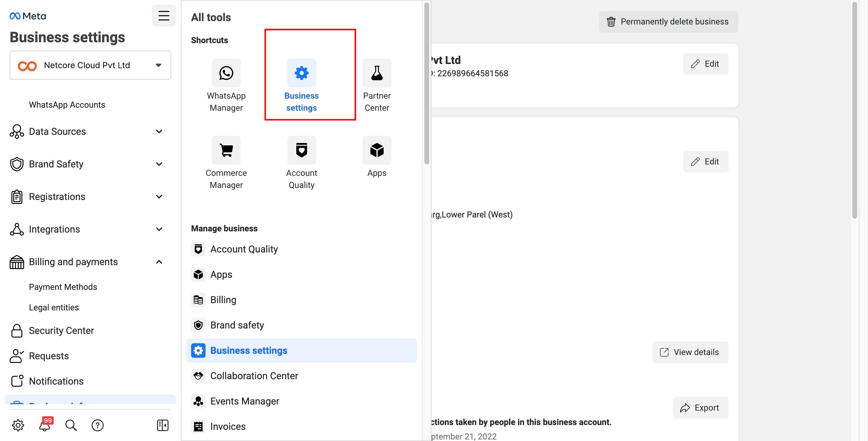Viewport: 868px width, 441px height.
Task: Collapse sidebar using panel toggle icon
Action: point(162,425)
